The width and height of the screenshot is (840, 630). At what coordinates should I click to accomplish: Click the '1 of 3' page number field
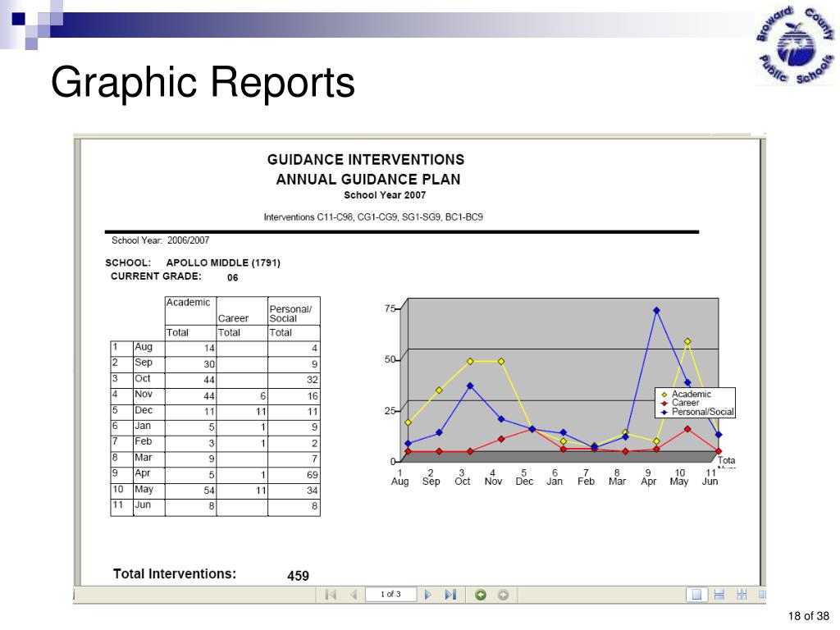point(390,594)
